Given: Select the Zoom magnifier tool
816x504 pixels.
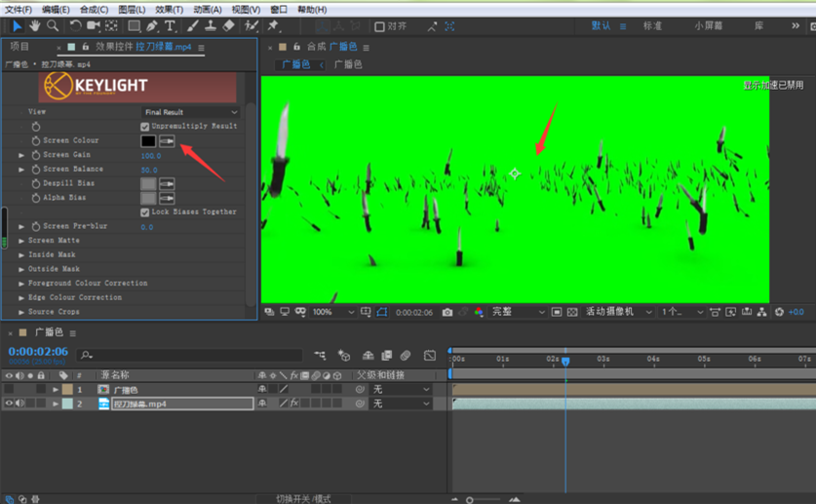Looking at the screenshot, I should [53, 26].
